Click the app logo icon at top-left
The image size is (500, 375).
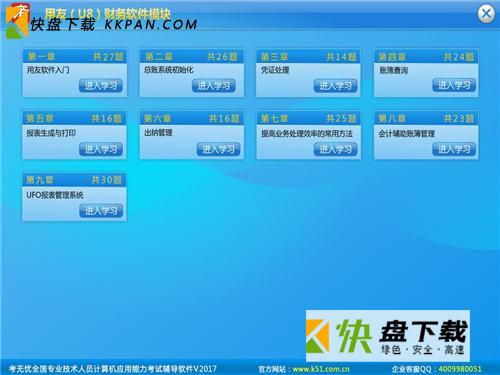point(17,21)
